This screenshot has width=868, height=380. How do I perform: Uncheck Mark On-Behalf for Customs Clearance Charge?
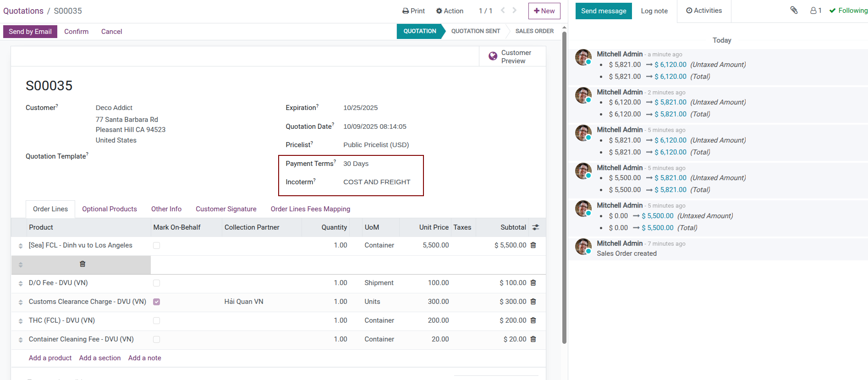[157, 302]
